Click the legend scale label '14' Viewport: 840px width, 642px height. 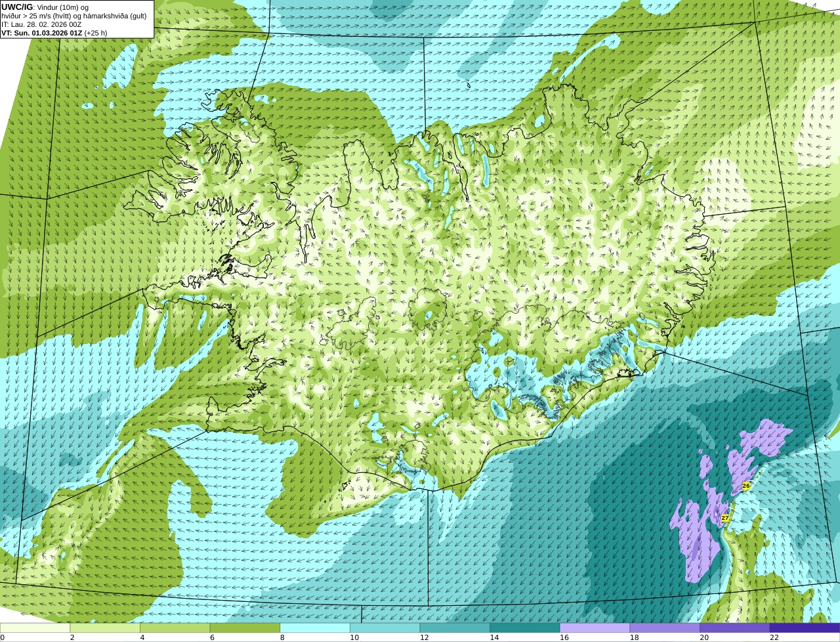coord(494,637)
